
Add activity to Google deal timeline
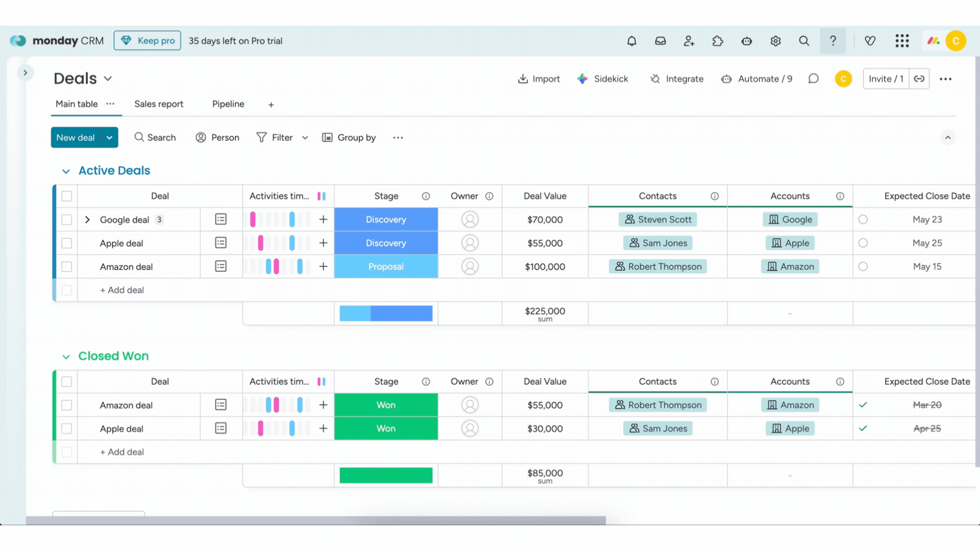(323, 219)
